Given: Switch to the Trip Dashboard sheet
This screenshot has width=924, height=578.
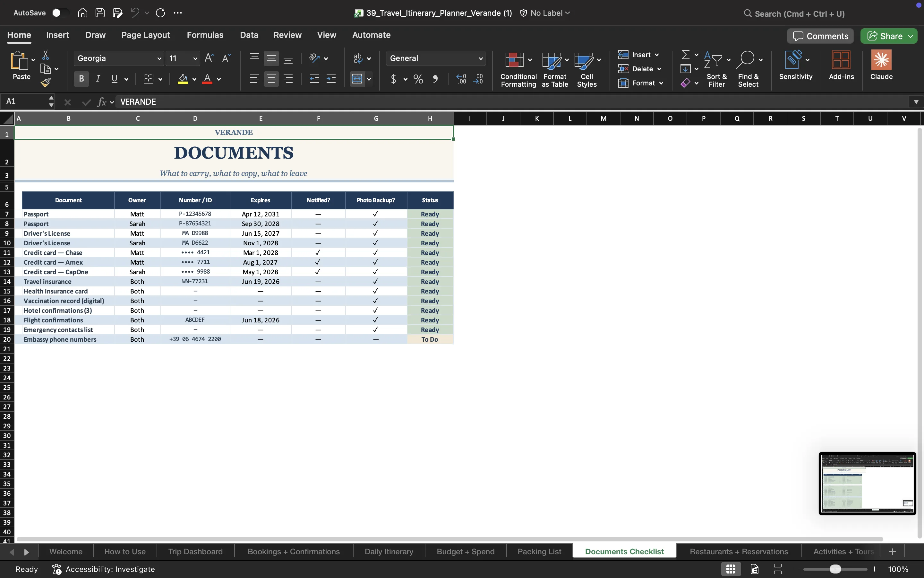Looking at the screenshot, I should (x=195, y=551).
